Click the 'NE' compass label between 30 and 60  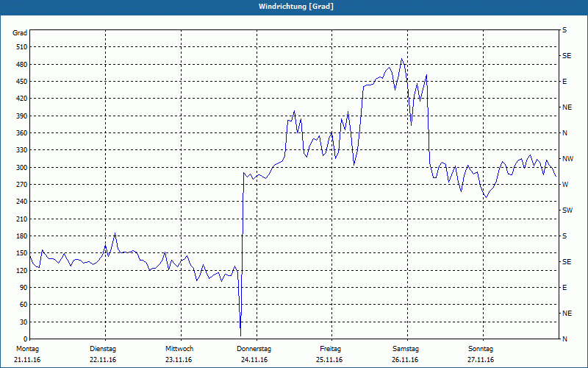[567, 314]
